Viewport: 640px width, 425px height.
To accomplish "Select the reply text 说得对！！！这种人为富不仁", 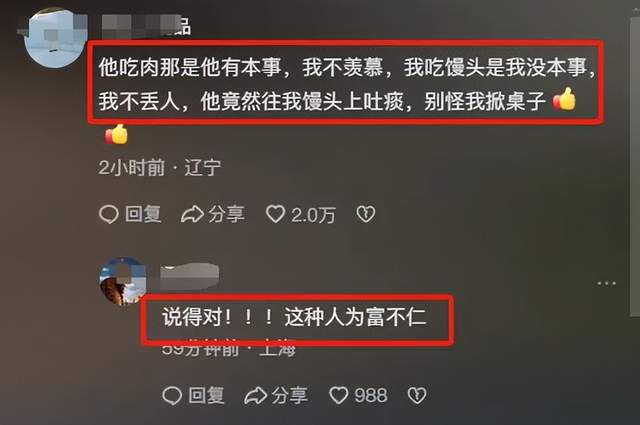I will 294,316.
